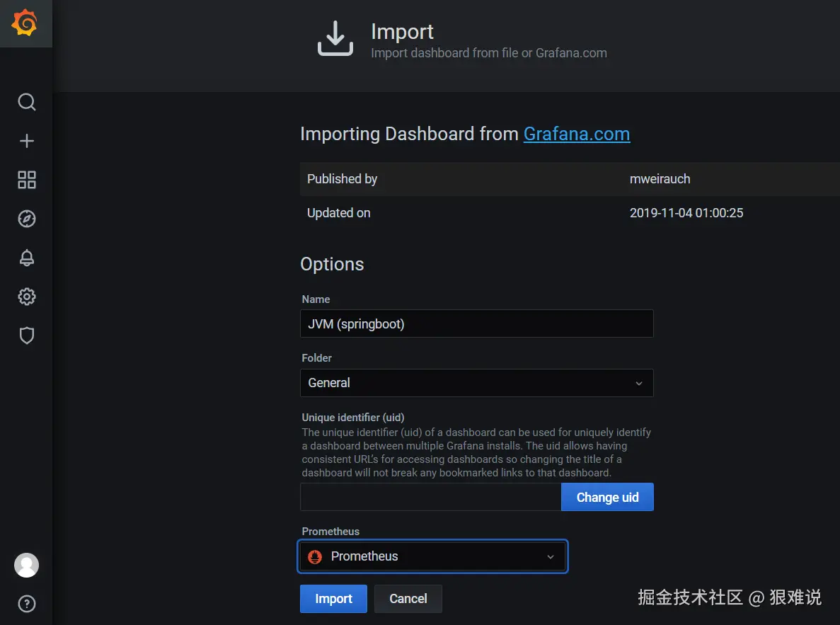Click the Import page title
This screenshot has width=840, height=625.
pyautogui.click(x=403, y=32)
